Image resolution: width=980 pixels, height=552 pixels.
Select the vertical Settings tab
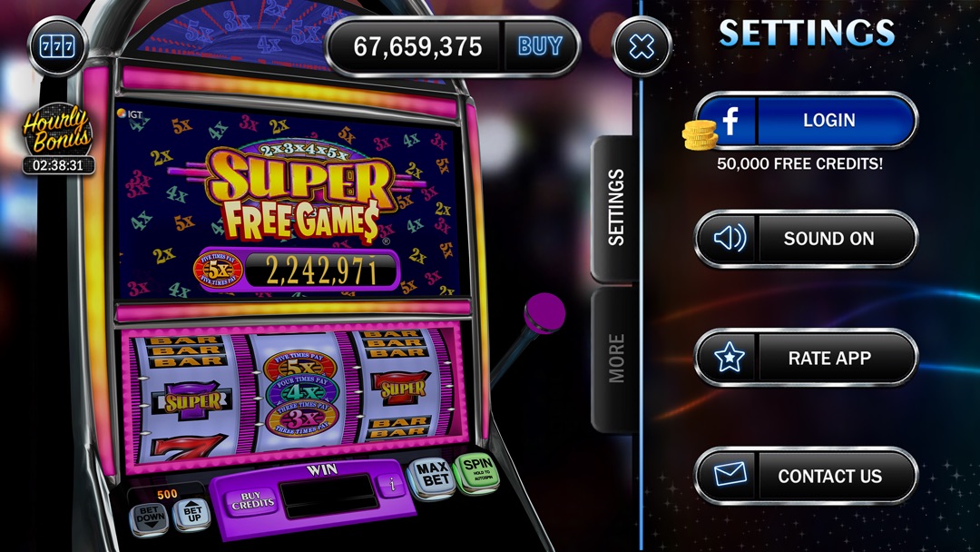615,208
